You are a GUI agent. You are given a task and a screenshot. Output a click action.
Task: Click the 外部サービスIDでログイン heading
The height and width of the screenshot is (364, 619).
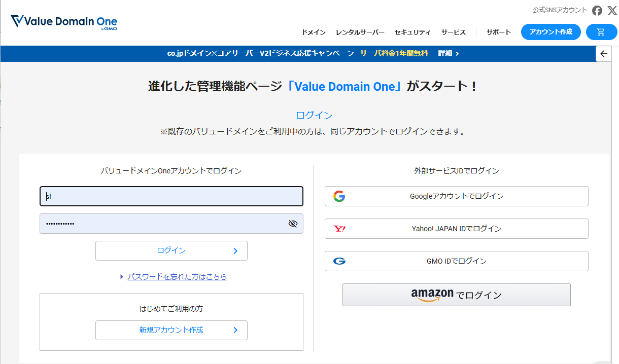tap(457, 171)
